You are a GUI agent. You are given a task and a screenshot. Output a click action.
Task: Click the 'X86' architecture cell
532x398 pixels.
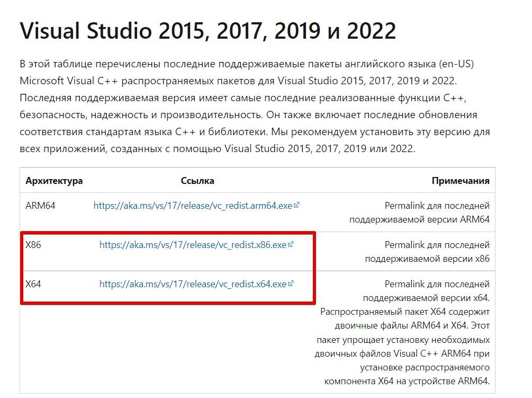[33, 245]
